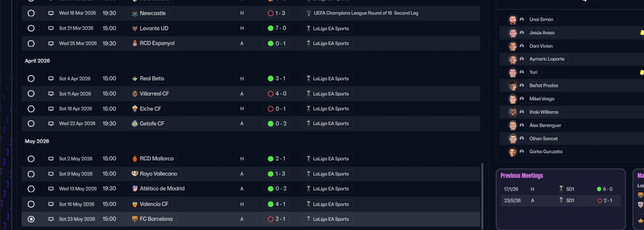Click the monitor icon for the Real Betis match
Screen dimensions: 644x230
click(x=51, y=79)
